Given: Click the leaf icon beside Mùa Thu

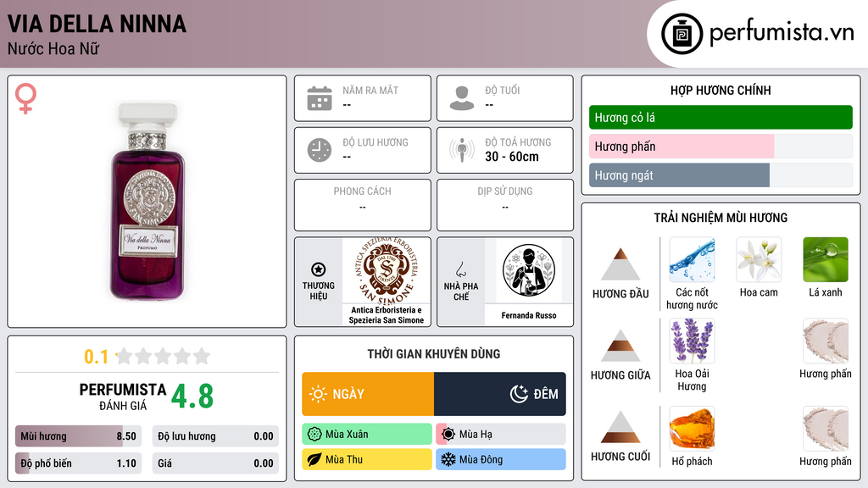Looking at the screenshot, I should tap(314, 459).
